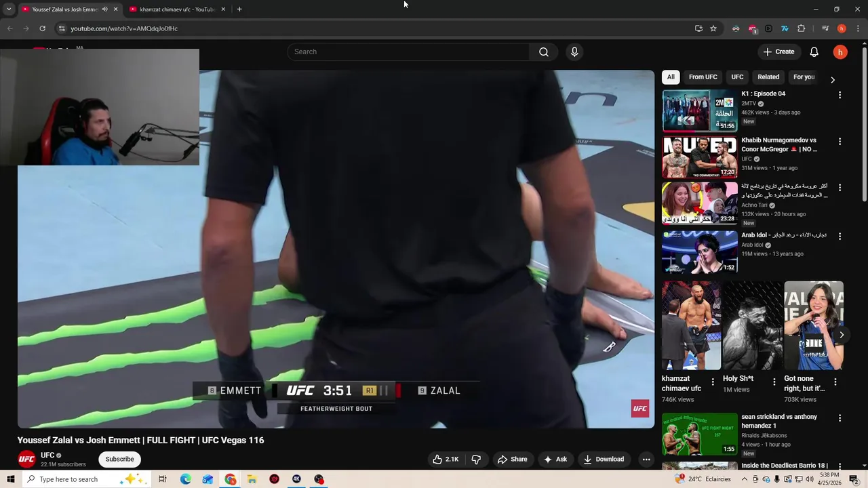Open File Explorer from taskbar
The height and width of the screenshot is (488, 868).
pos(252,479)
